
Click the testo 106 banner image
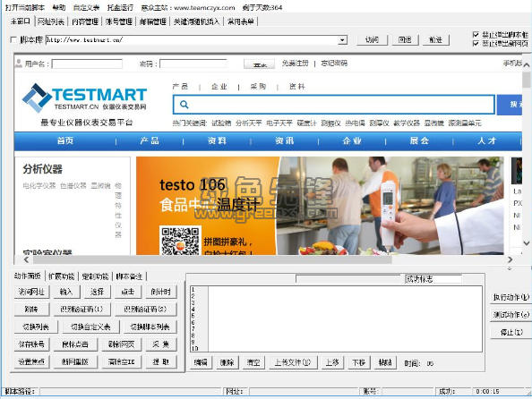pos(320,206)
